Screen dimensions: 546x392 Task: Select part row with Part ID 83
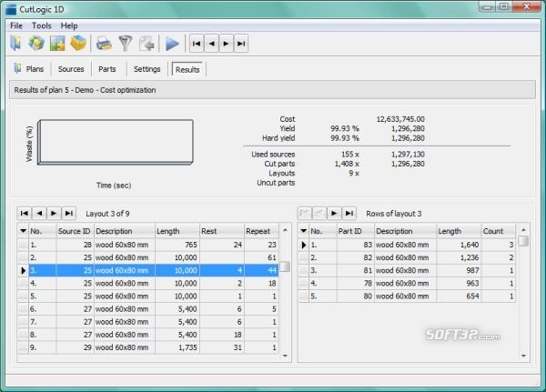click(407, 245)
